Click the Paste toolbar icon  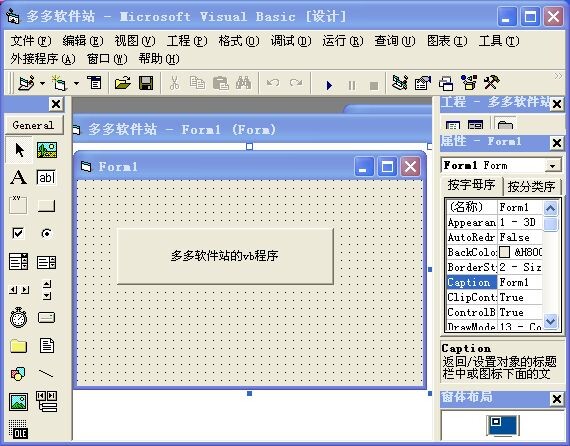coord(220,83)
